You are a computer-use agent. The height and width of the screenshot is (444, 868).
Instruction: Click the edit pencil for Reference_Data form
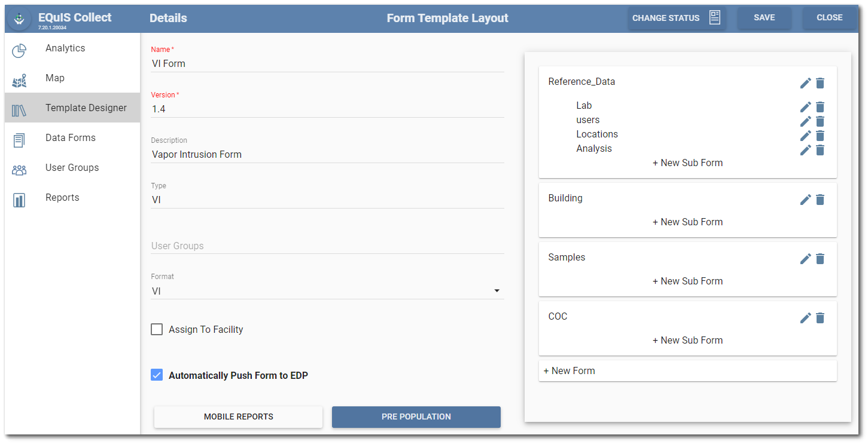(805, 83)
